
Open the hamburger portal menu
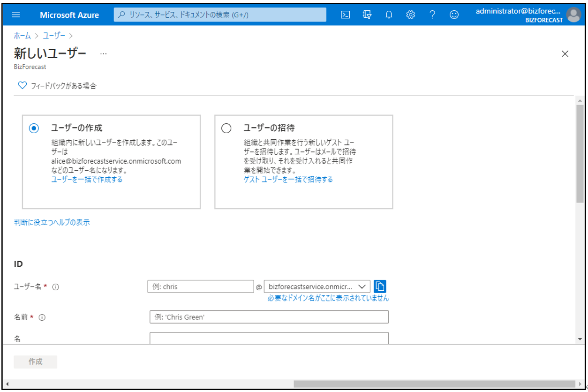[x=16, y=15]
